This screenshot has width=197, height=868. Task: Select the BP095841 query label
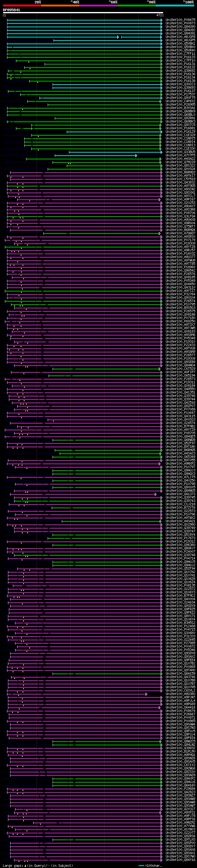click(11, 10)
